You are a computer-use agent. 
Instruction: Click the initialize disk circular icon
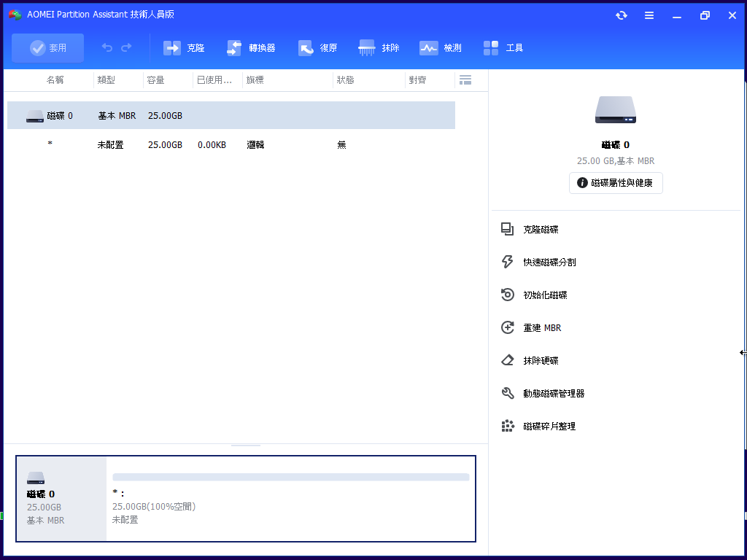pos(508,295)
